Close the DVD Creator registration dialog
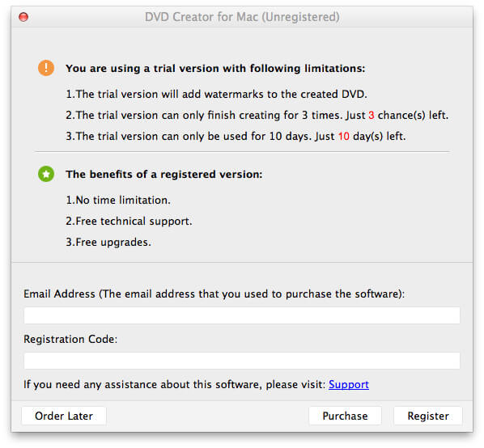 tap(23, 17)
